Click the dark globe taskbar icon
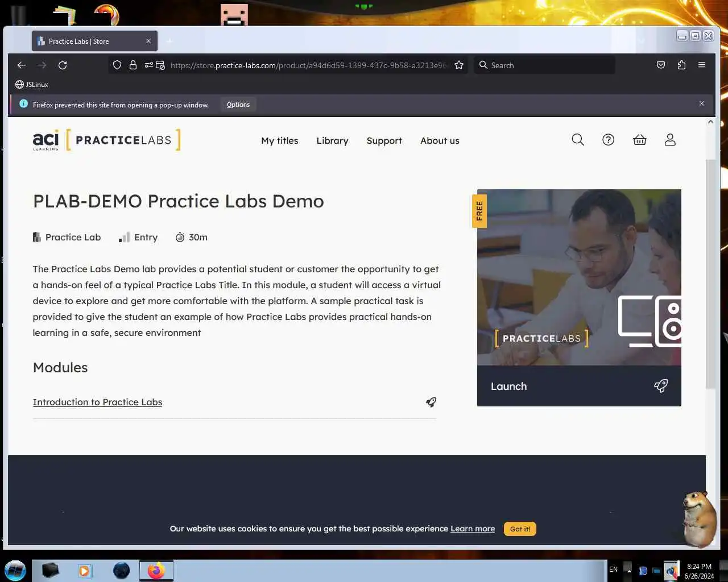Image resolution: width=728 pixels, height=582 pixels. 121,570
